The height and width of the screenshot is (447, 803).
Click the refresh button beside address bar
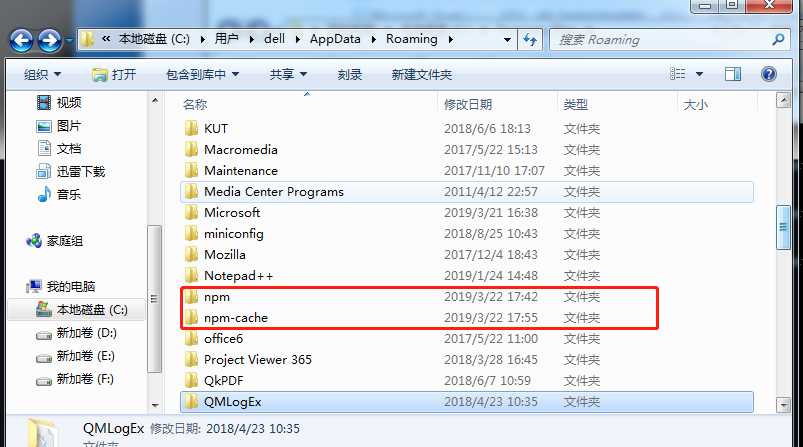(531, 39)
